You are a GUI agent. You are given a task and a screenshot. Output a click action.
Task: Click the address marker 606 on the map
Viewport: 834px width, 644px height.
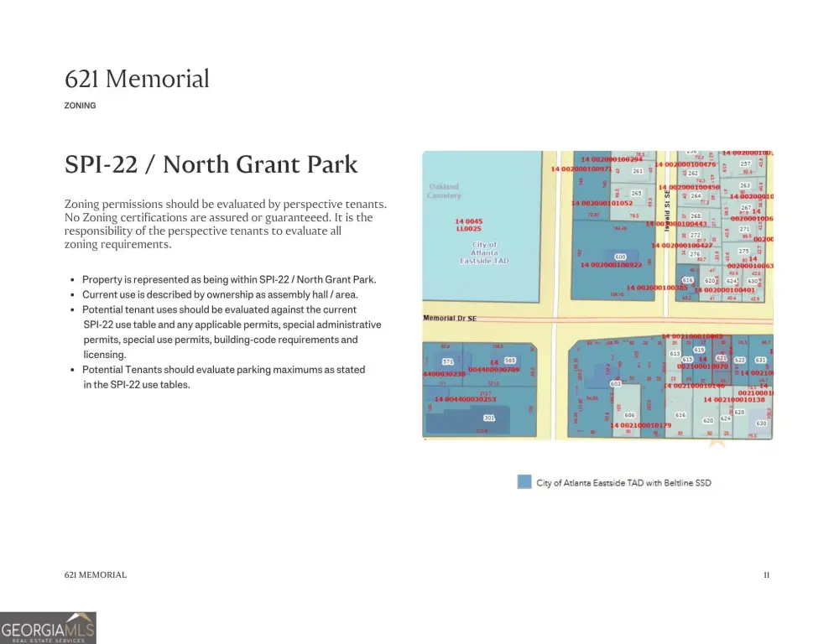click(629, 415)
